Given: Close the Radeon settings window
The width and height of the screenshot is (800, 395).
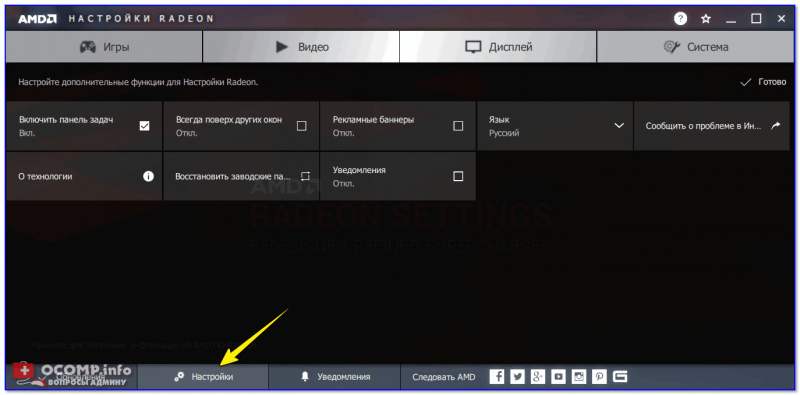Looking at the screenshot, I should click(x=781, y=19).
